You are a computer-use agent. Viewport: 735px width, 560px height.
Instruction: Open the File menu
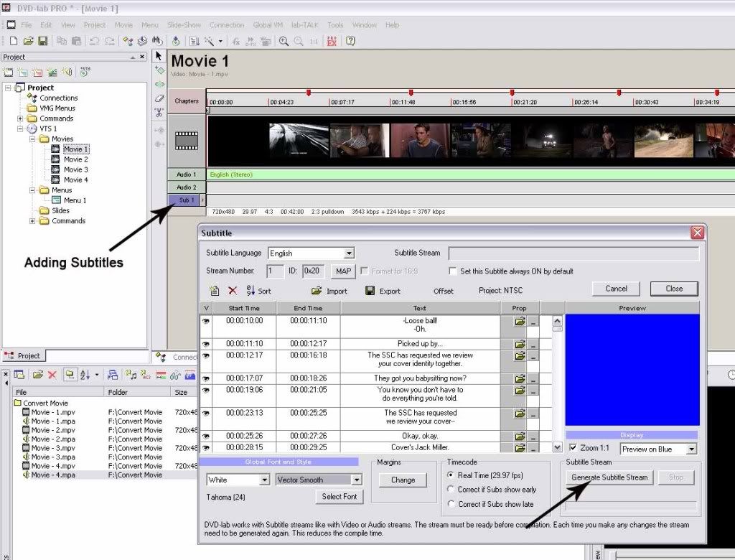[27, 25]
